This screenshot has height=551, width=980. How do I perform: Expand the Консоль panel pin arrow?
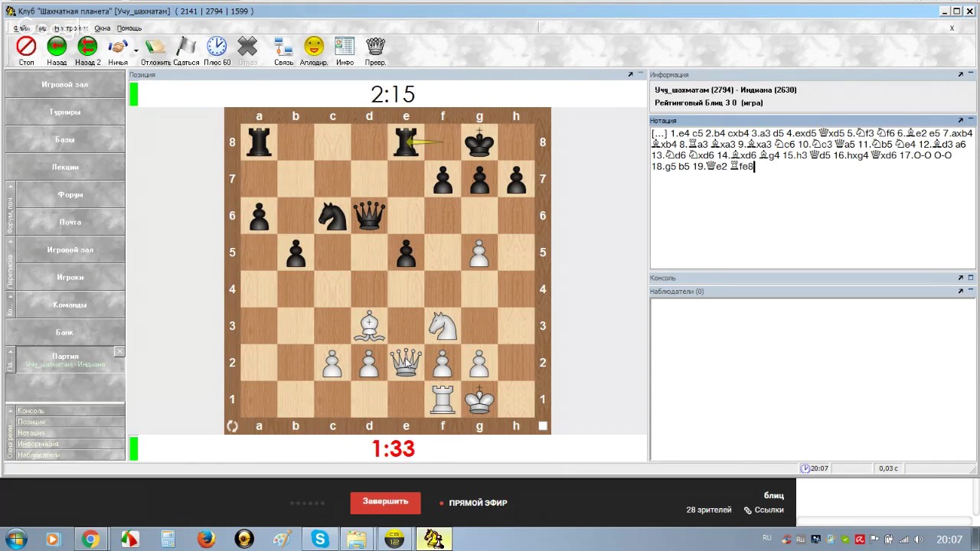960,278
